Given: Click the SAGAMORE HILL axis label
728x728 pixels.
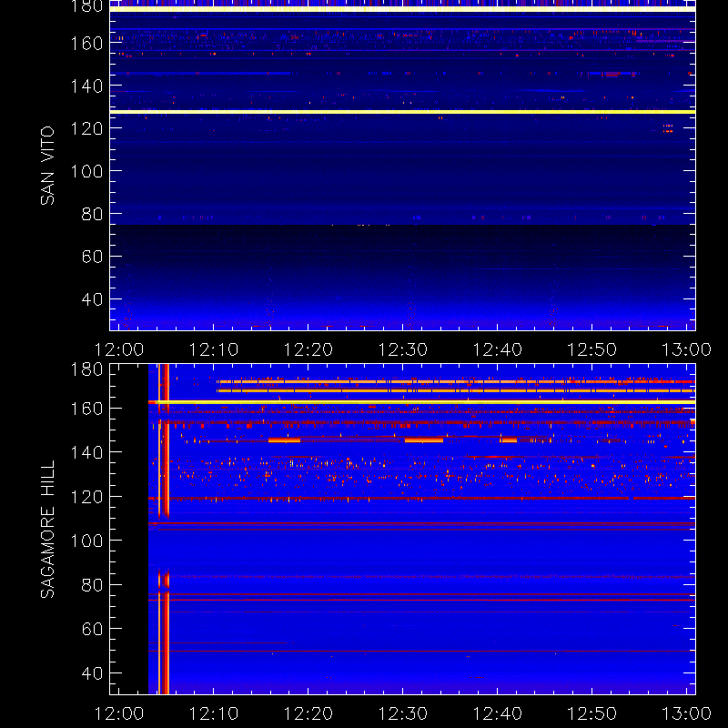Looking at the screenshot, I should [x=47, y=530].
